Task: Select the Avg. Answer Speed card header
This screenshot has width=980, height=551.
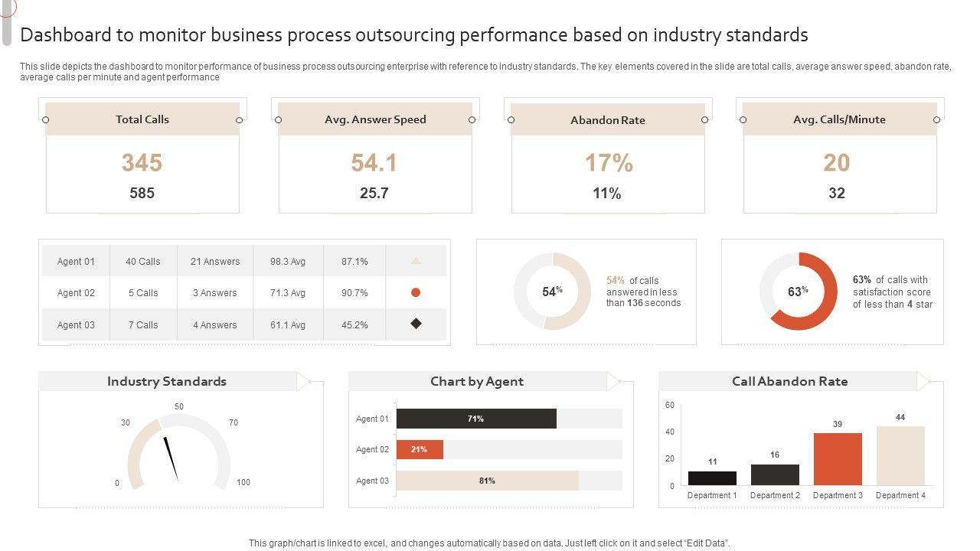Action: coord(375,119)
